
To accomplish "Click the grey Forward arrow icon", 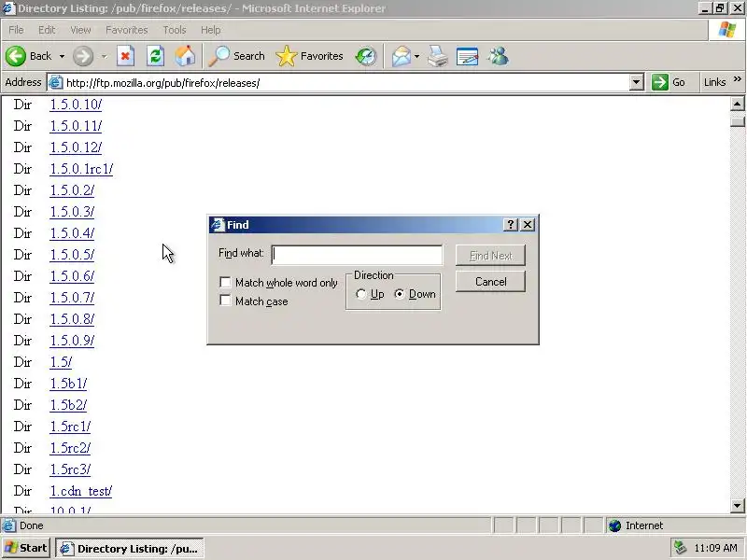I will 83,56.
